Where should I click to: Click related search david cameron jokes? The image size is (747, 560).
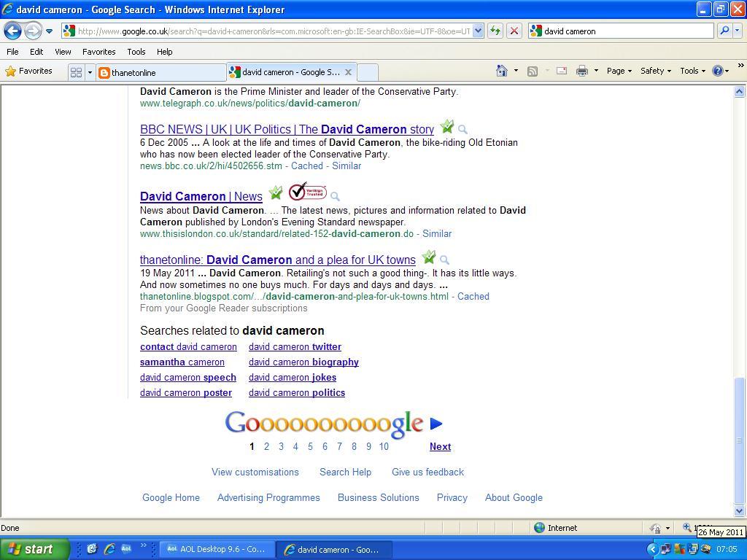(x=293, y=378)
